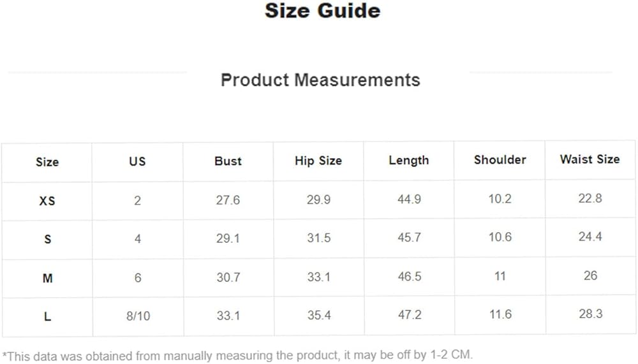Click the 8/10 US size cell
This screenshot has width=638, height=364.
(138, 316)
